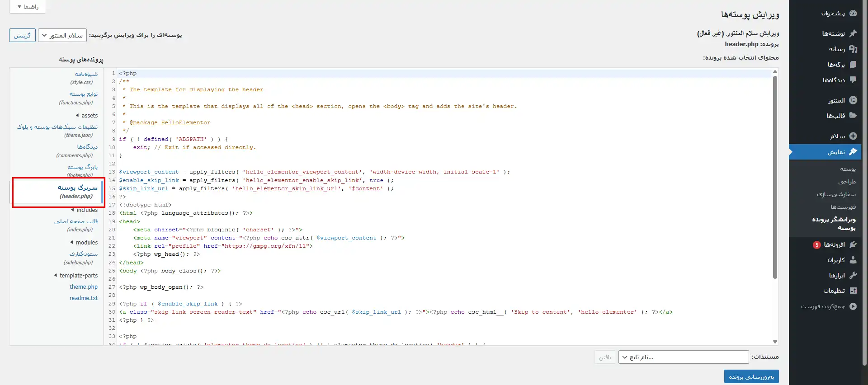Open Media (رسانه) via its icon

(x=853, y=49)
